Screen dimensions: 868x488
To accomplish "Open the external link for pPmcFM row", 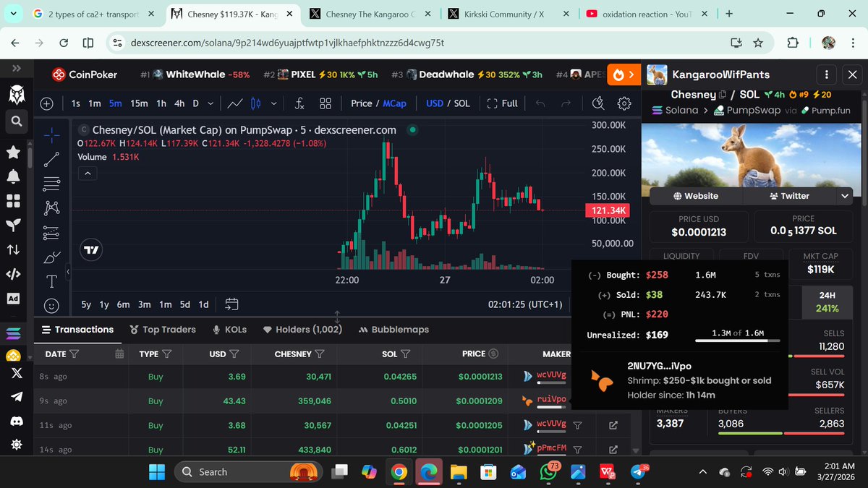I will point(613,450).
